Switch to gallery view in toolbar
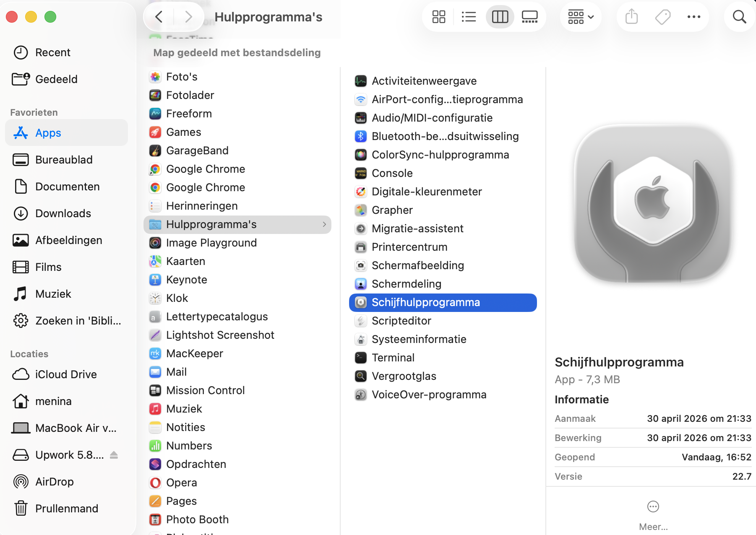Image resolution: width=756 pixels, height=535 pixels. click(529, 17)
